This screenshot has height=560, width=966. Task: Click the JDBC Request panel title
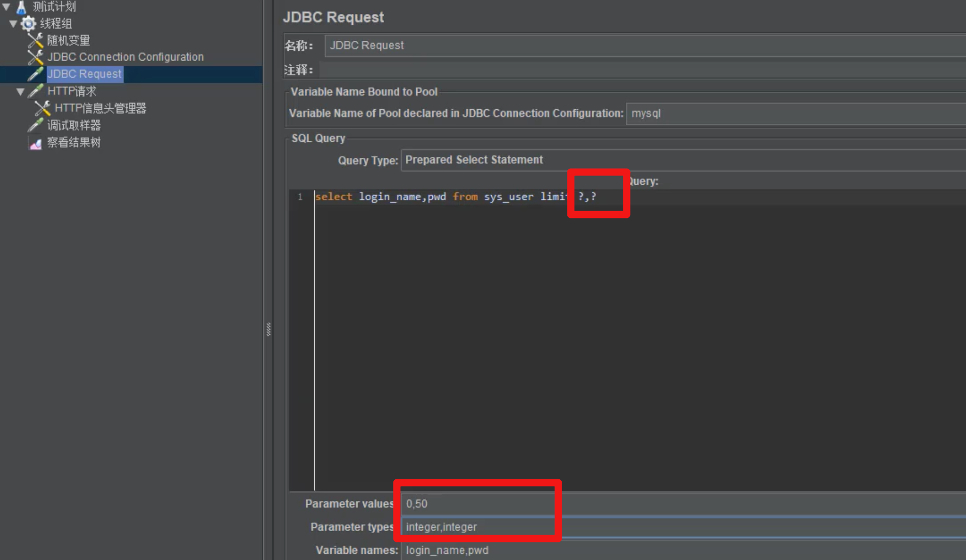333,17
